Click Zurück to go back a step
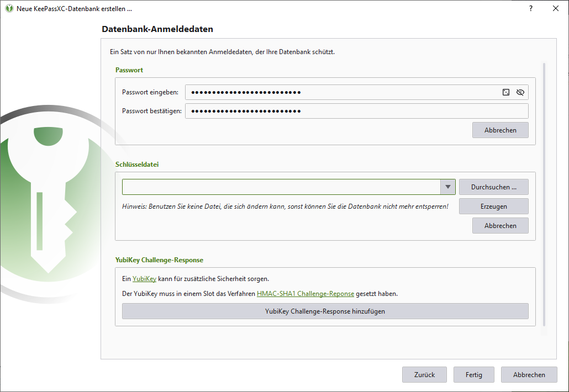 click(x=424, y=374)
